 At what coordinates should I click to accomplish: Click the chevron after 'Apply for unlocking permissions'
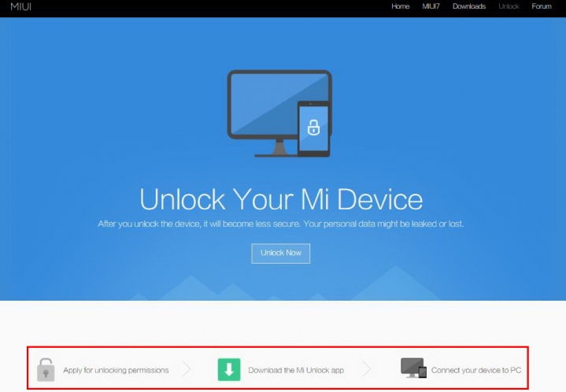(x=187, y=369)
